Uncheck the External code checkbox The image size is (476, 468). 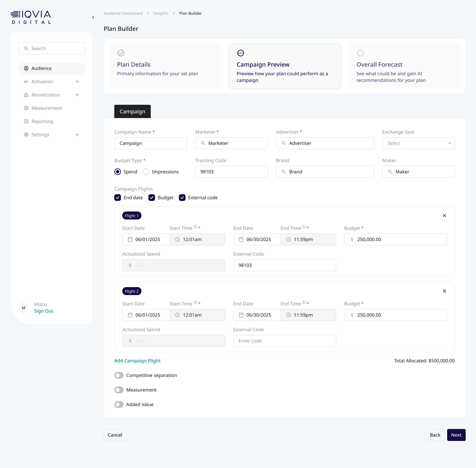182,198
